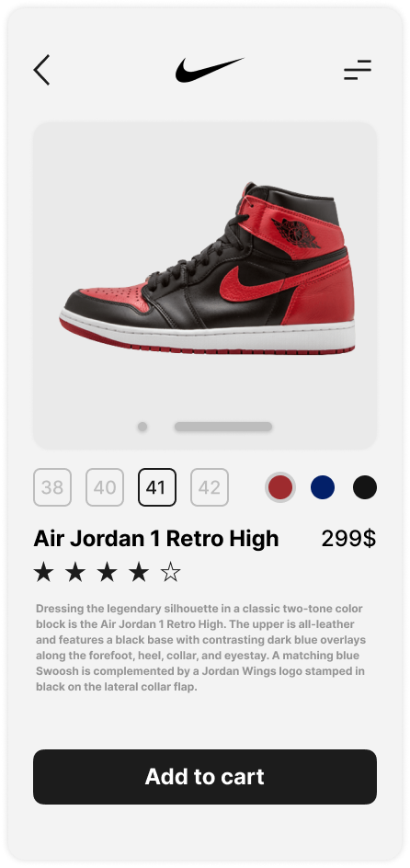Image resolution: width=410 pixels, height=868 pixels.
Task: Pick the black color swatch
Action: pyautogui.click(x=365, y=487)
